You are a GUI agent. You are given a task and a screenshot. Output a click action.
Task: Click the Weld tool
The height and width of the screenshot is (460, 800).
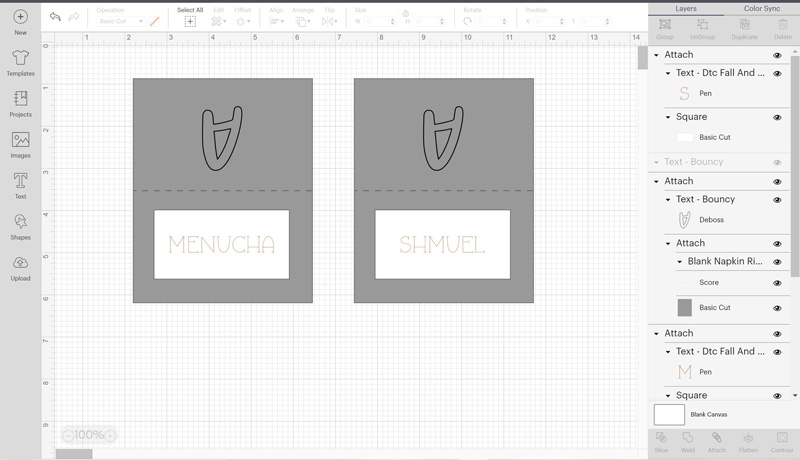(688, 442)
